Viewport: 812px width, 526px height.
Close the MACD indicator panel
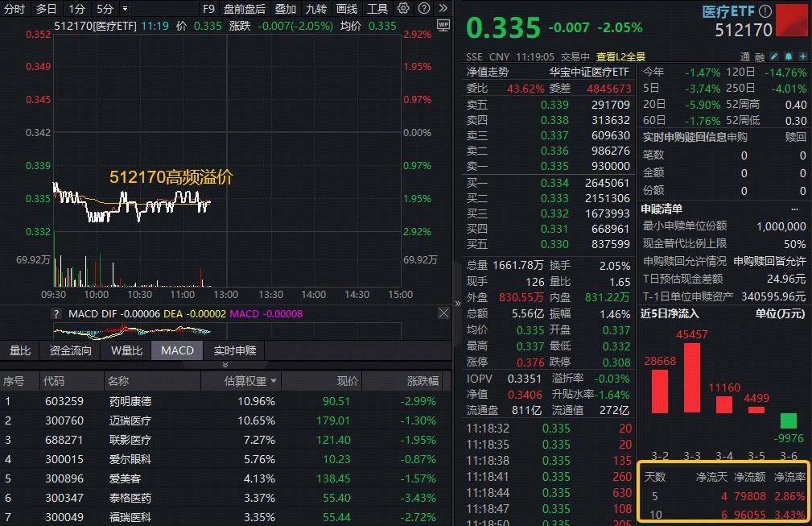(443, 313)
